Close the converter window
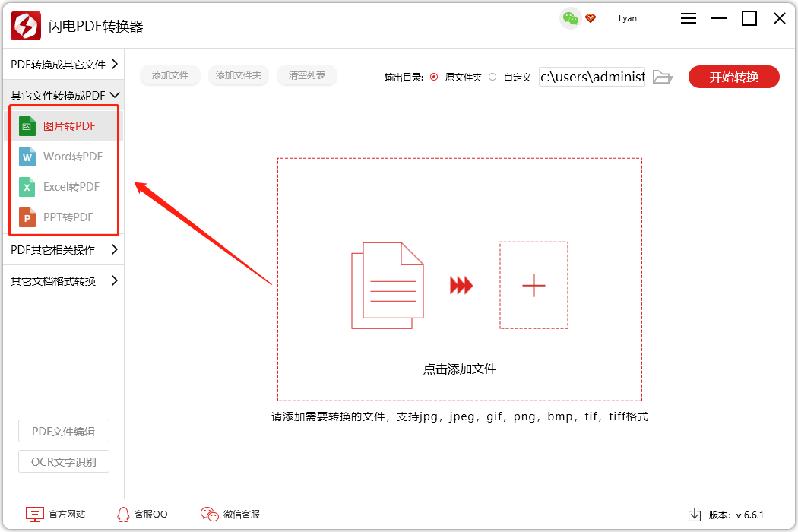The height and width of the screenshot is (532, 798). pos(780,18)
